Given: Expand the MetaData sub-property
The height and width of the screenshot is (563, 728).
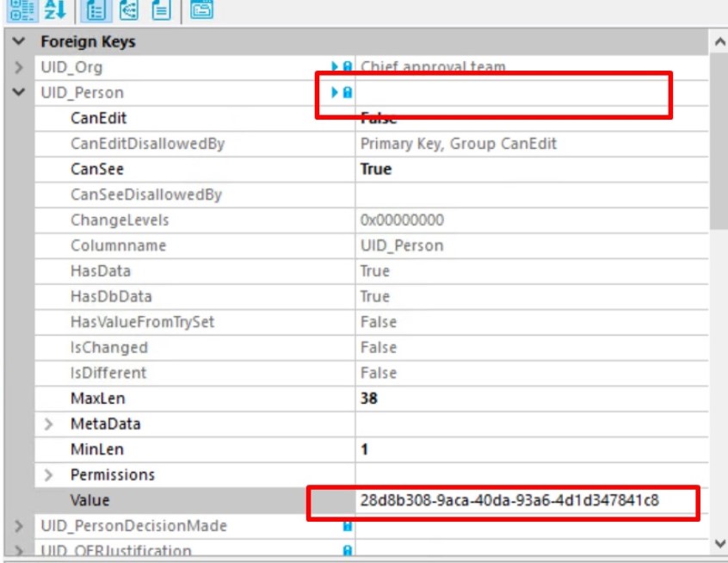Looking at the screenshot, I should point(48,424).
